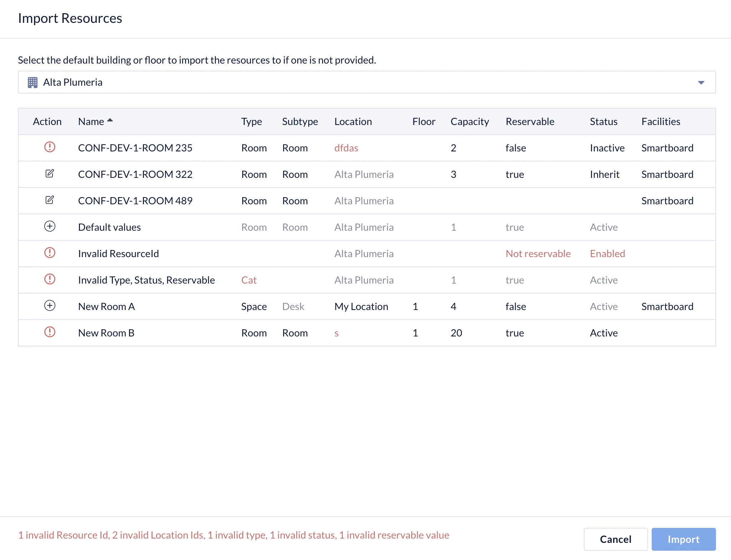Click the Import button
The height and width of the screenshot is (560, 731).
point(683,539)
